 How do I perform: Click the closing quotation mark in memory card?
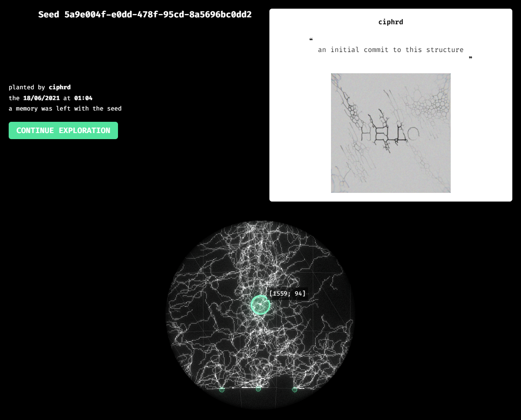[470, 59]
